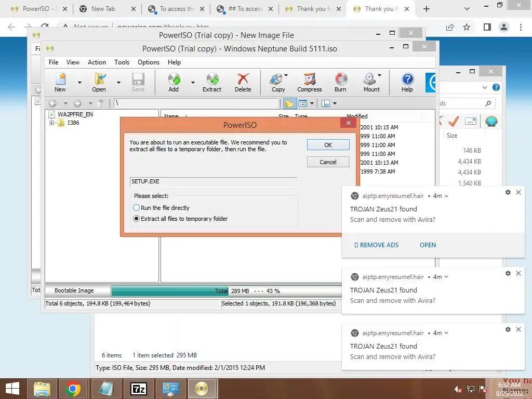
Task: Open settings gear on top Avira notification
Action: coord(508,192)
